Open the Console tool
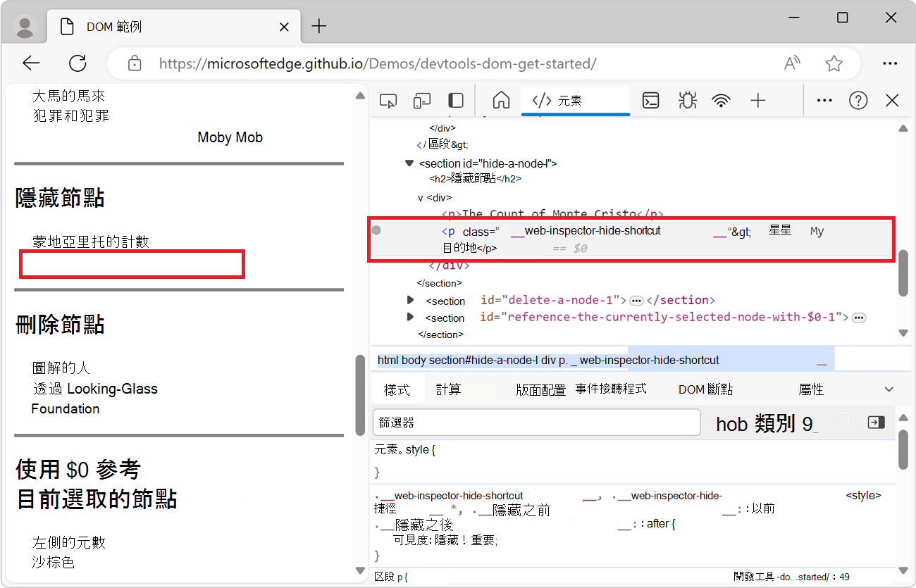Image resolution: width=916 pixels, height=588 pixels. click(650, 101)
